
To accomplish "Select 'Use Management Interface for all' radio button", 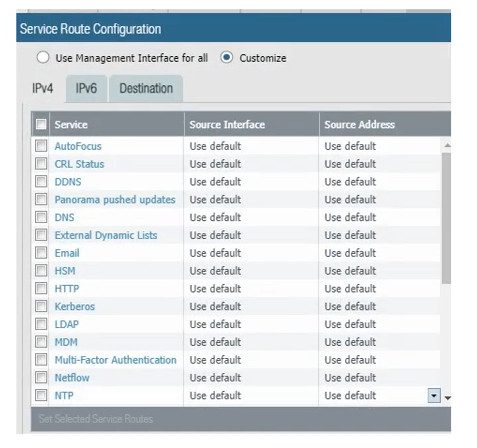I will click(x=43, y=58).
